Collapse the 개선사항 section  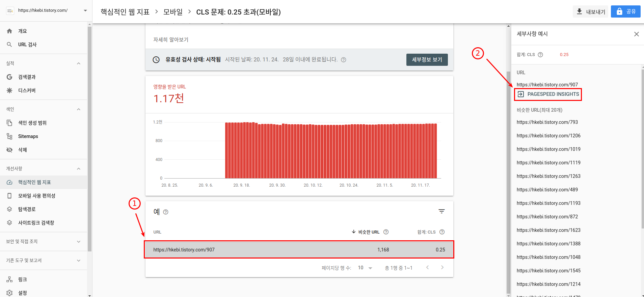tap(79, 169)
